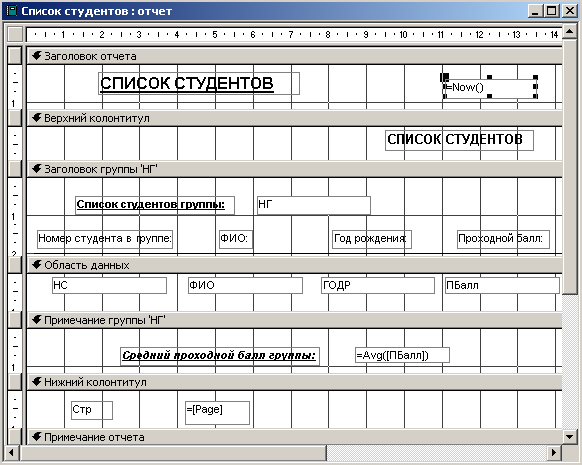Select 'Средний проходной балл группы:' label
This screenshot has height=465, width=582.
220,356
